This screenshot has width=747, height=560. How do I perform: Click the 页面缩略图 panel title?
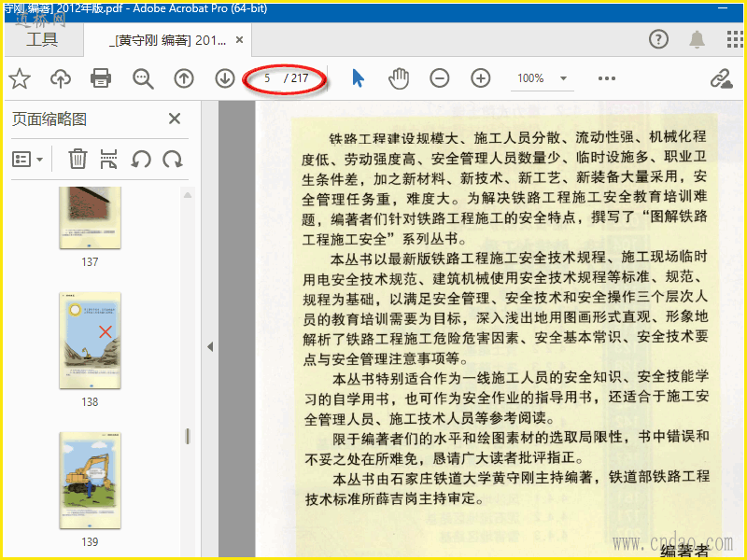(x=49, y=119)
